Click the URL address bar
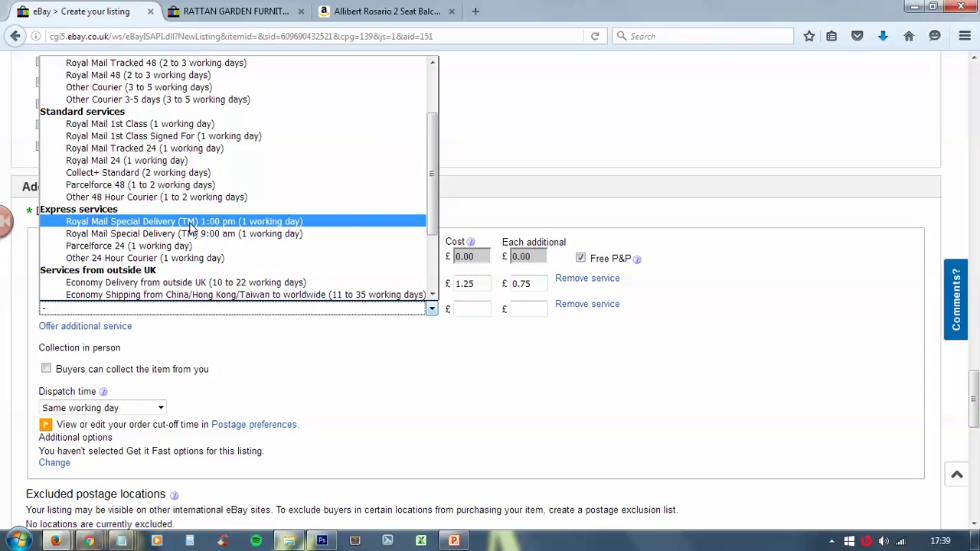 pyautogui.click(x=314, y=36)
